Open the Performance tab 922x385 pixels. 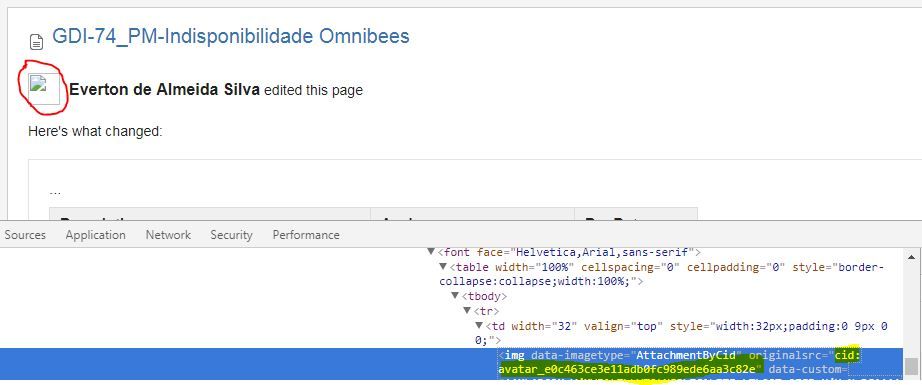click(x=306, y=235)
